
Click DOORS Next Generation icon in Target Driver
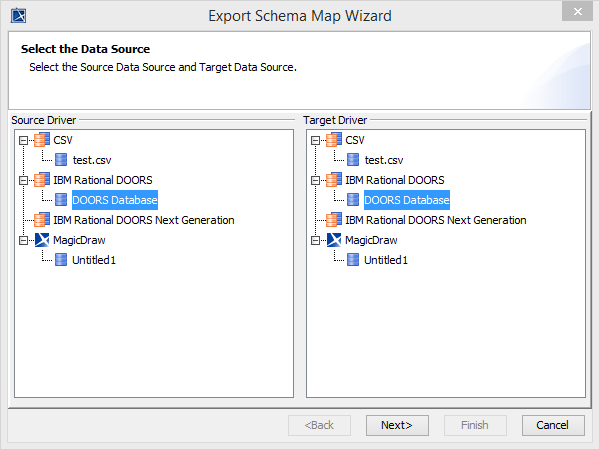(x=333, y=220)
